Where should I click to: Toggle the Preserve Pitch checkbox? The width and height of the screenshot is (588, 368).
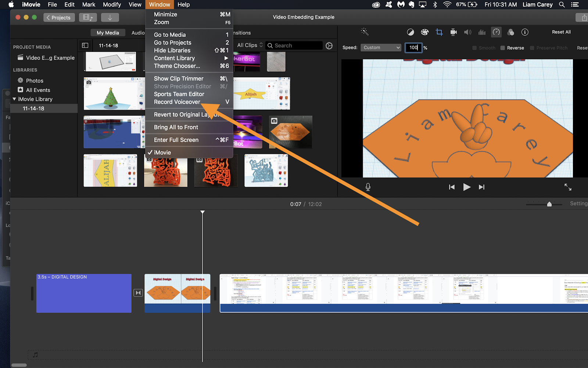click(x=532, y=48)
